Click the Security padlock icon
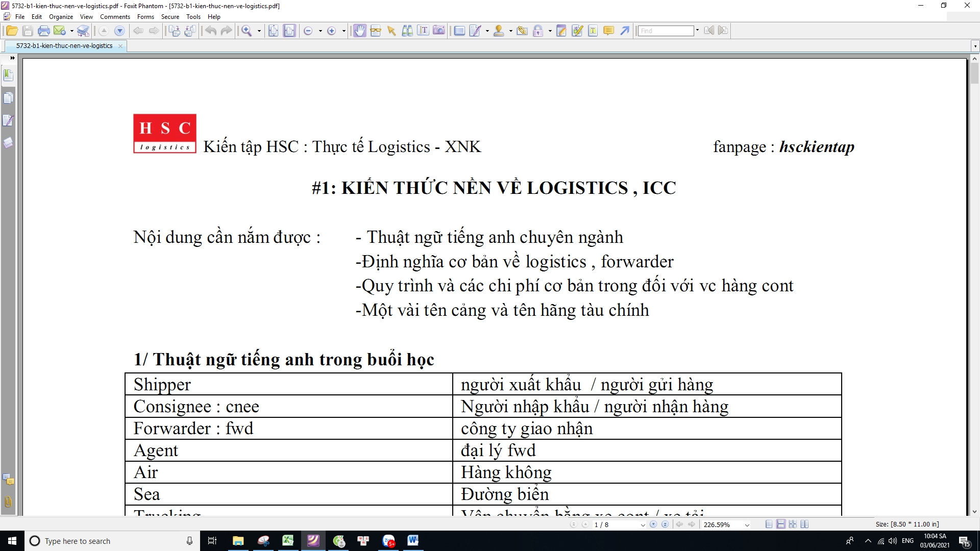The image size is (980, 551). [x=538, y=31]
